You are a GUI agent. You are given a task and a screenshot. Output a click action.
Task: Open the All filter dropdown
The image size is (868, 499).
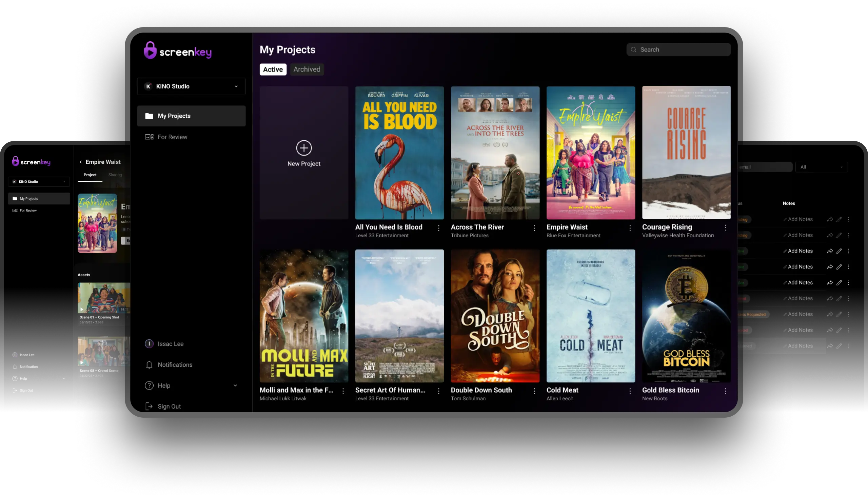821,167
